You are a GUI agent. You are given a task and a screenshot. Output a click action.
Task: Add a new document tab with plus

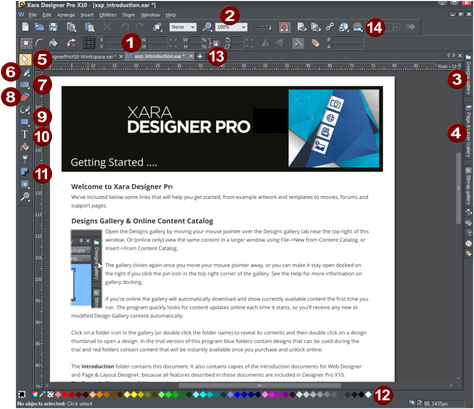click(200, 57)
